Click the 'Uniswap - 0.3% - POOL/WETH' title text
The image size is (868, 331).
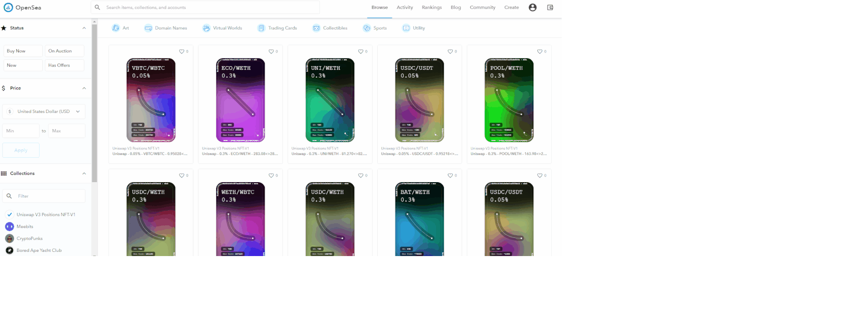point(509,154)
